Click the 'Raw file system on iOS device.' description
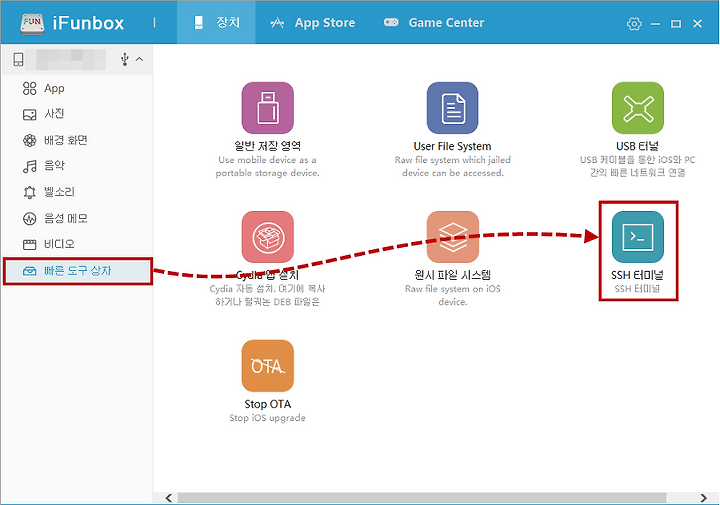 tap(453, 295)
